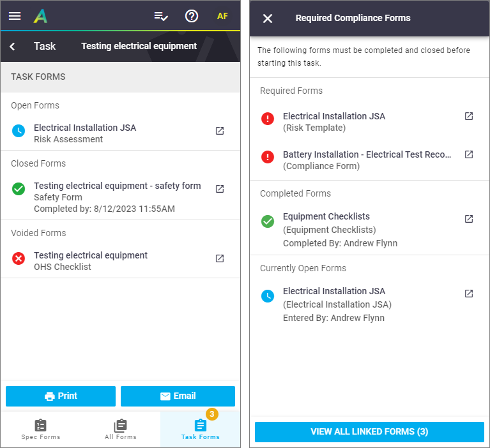Click the 'Required Compliance Forms' panel title
Viewport: 490px width, 448px height.
(353, 18)
